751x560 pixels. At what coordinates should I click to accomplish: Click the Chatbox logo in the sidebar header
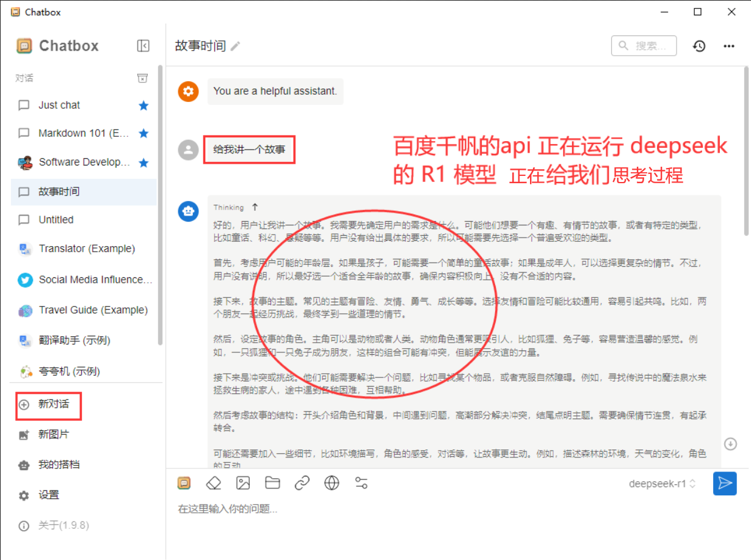(x=24, y=46)
